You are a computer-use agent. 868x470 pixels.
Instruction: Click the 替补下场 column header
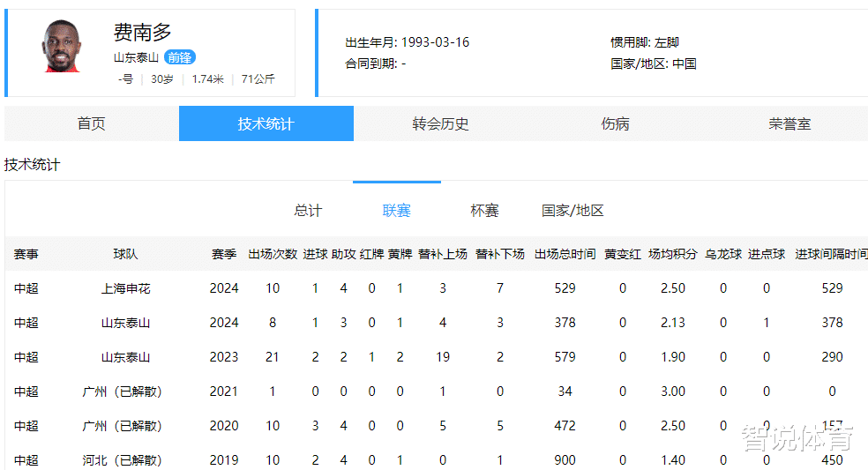500,254
